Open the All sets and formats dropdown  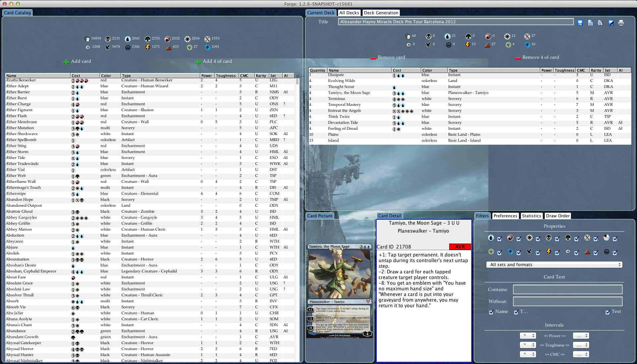point(554,265)
